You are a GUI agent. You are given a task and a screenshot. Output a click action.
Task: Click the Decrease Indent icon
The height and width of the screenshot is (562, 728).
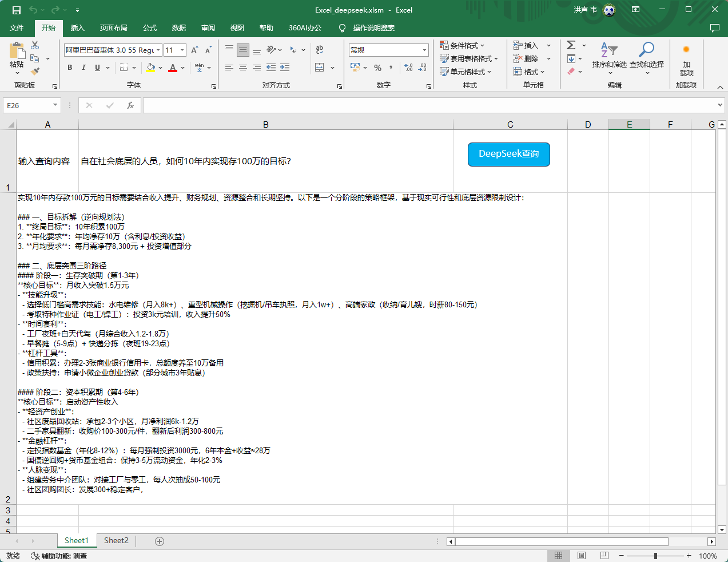[x=271, y=68]
